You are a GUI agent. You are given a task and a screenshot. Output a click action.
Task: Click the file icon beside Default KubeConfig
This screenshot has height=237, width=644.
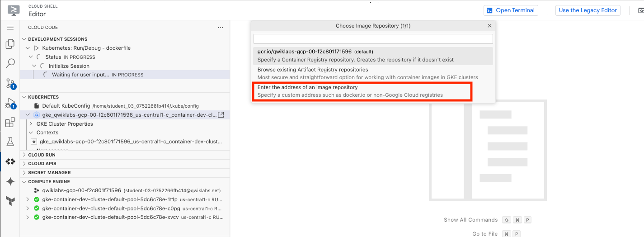(37, 106)
